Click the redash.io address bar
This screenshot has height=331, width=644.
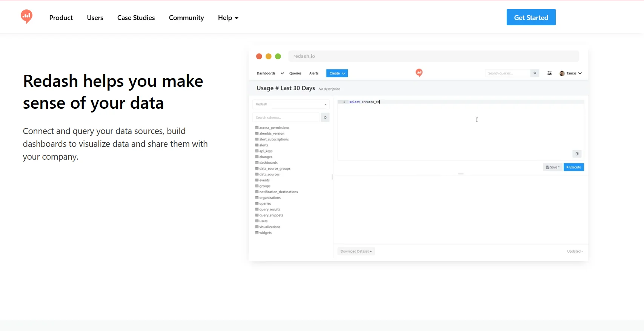click(433, 56)
